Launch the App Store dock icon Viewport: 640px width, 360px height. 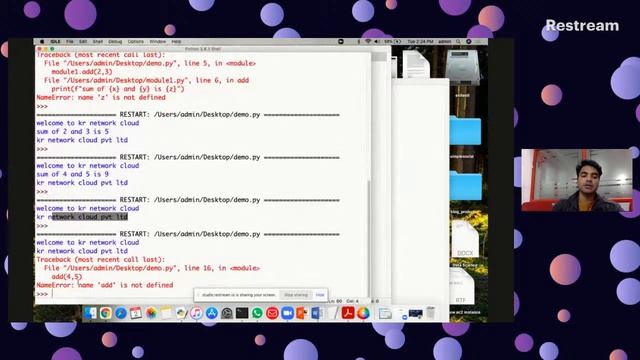(211, 313)
